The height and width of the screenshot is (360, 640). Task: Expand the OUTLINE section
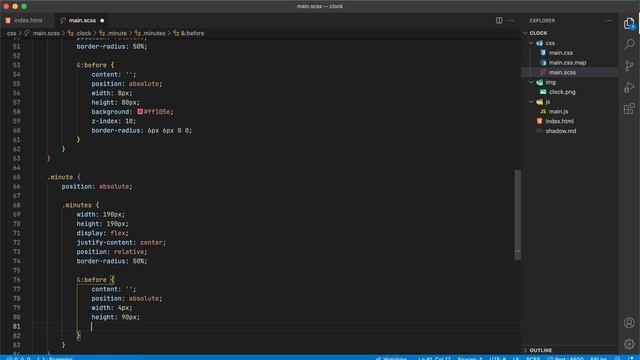point(526,350)
